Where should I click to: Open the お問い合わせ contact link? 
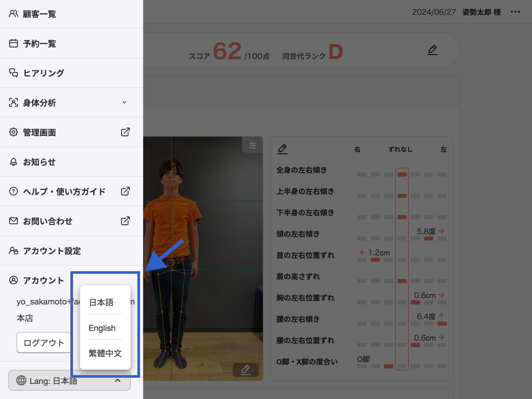(x=71, y=221)
